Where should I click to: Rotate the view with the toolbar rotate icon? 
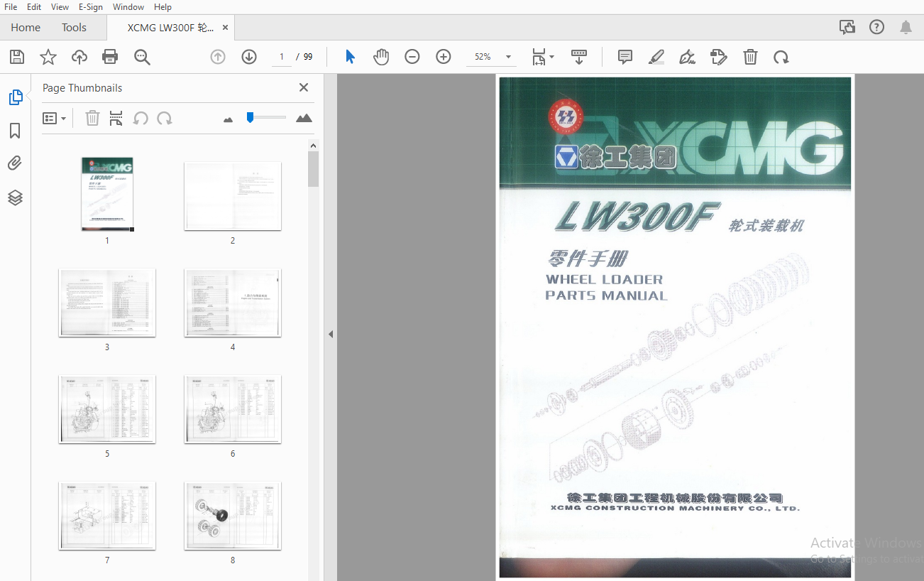pyautogui.click(x=781, y=57)
